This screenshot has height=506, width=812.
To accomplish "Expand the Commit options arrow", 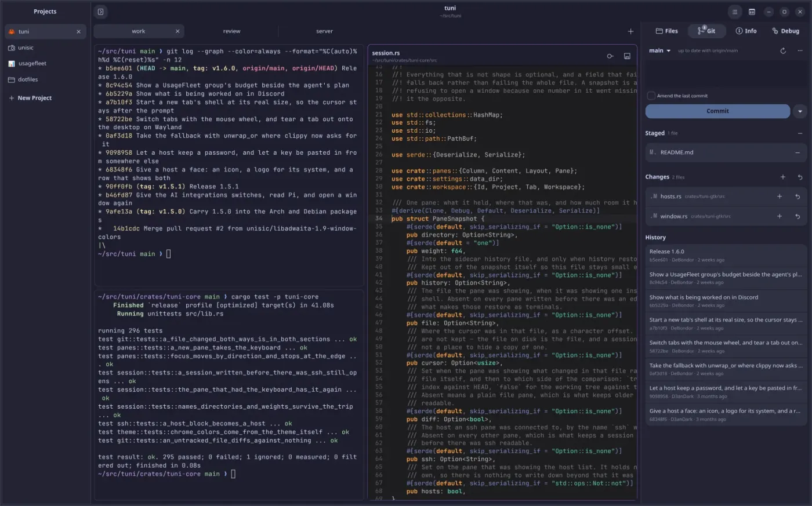I will (800, 111).
